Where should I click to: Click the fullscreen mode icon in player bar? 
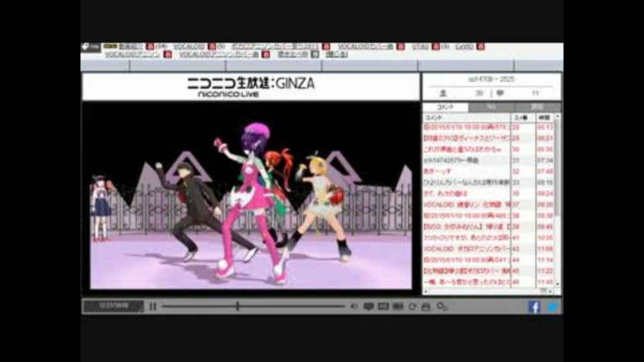(x=398, y=306)
